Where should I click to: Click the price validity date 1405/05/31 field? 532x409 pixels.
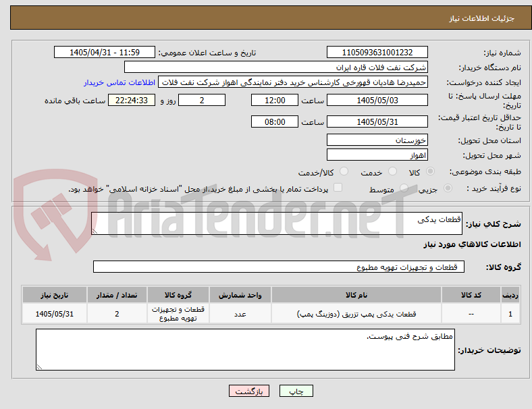(377, 121)
